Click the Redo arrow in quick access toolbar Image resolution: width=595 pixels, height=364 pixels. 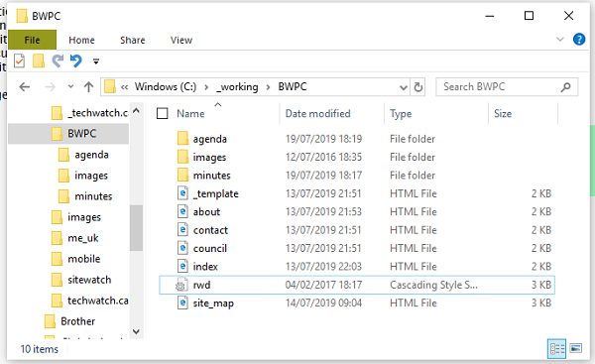[x=58, y=61]
